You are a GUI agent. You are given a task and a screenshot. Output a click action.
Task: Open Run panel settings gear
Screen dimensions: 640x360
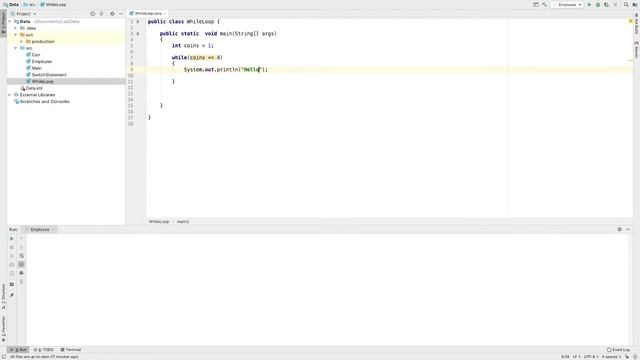[x=620, y=229]
